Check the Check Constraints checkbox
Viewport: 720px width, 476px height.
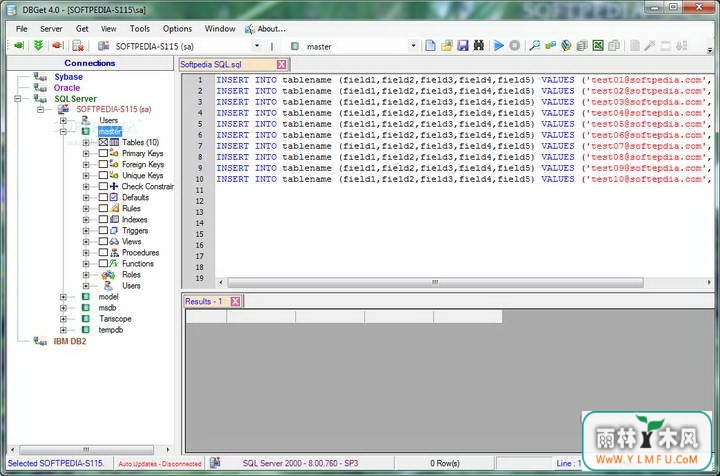click(103, 186)
